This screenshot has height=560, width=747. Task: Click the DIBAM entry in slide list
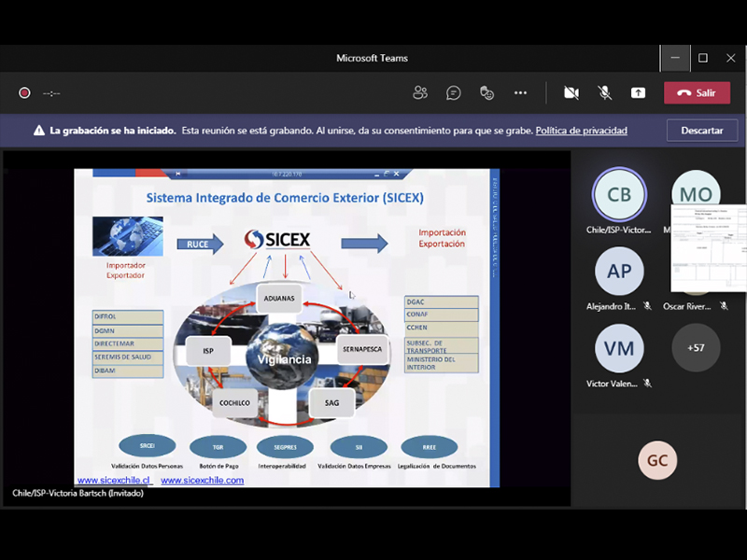click(x=128, y=371)
